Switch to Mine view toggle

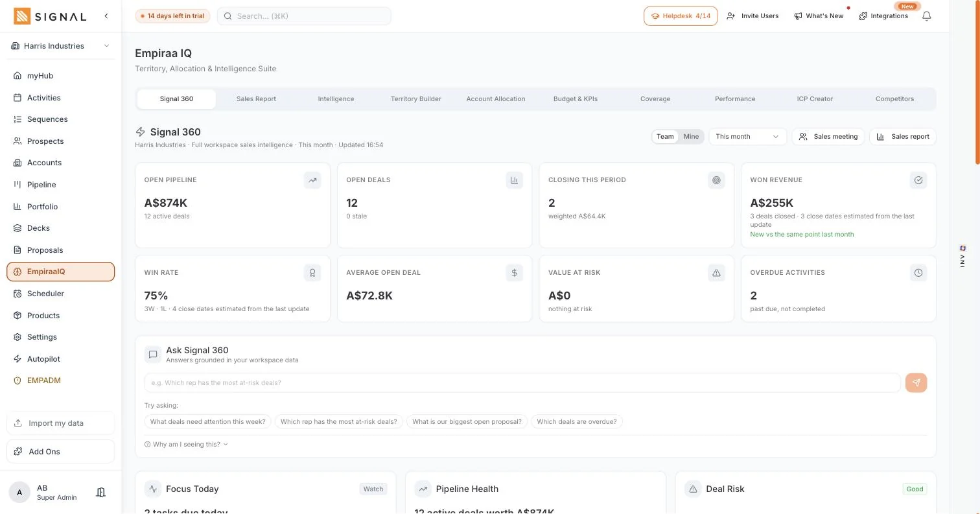coord(691,137)
